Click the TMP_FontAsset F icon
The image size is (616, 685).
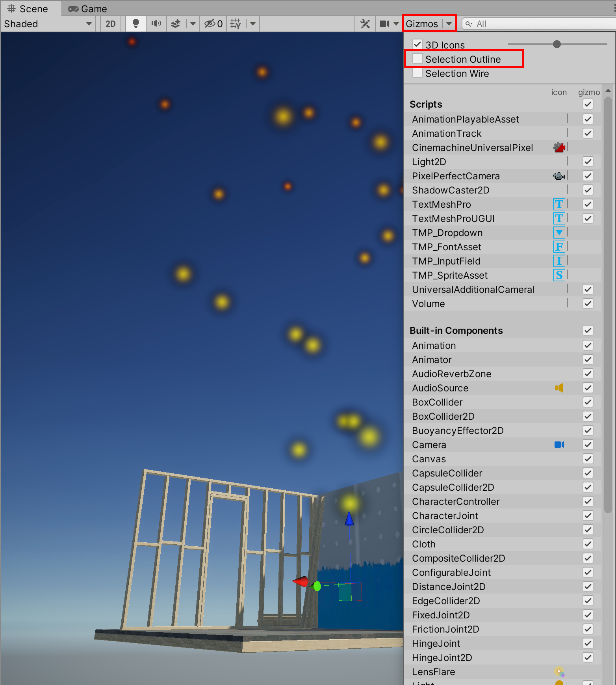[559, 247]
